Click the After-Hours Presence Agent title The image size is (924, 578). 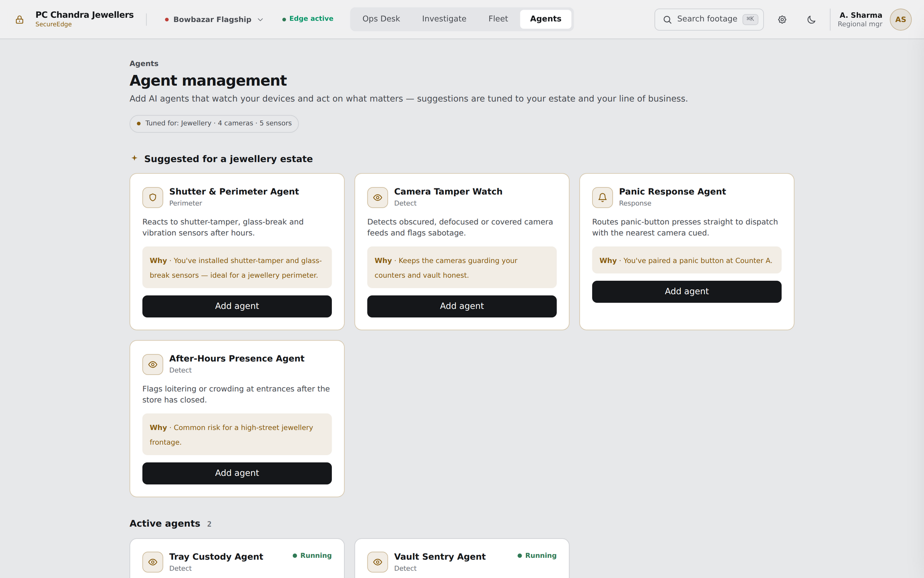click(x=236, y=359)
